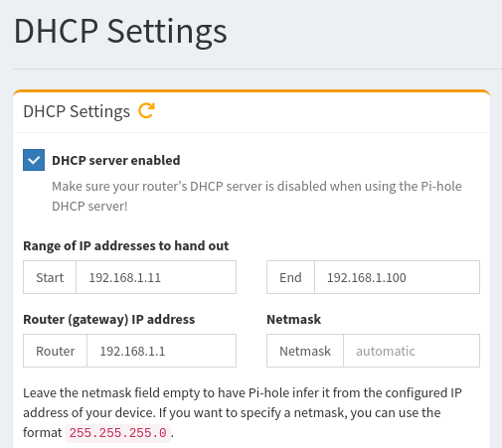Click 'Range of IP addresses to hand out' label
The height and width of the screenshot is (448, 502).
click(x=126, y=246)
